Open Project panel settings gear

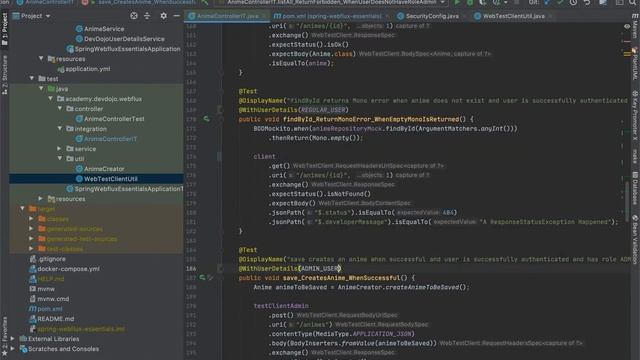click(x=163, y=16)
